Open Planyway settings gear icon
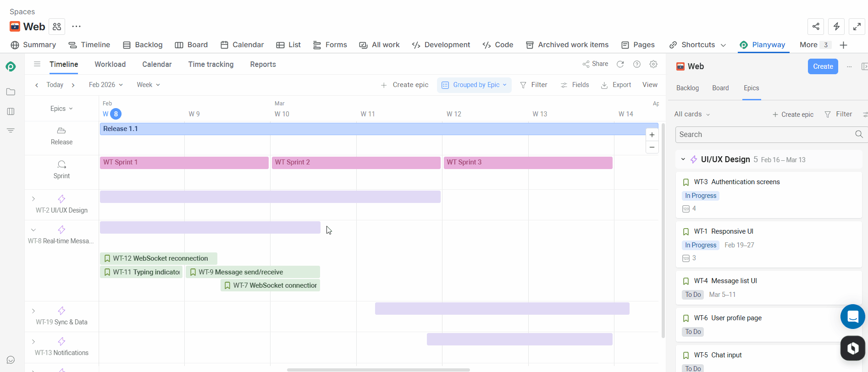Viewport: 868px width, 372px height. tap(653, 64)
